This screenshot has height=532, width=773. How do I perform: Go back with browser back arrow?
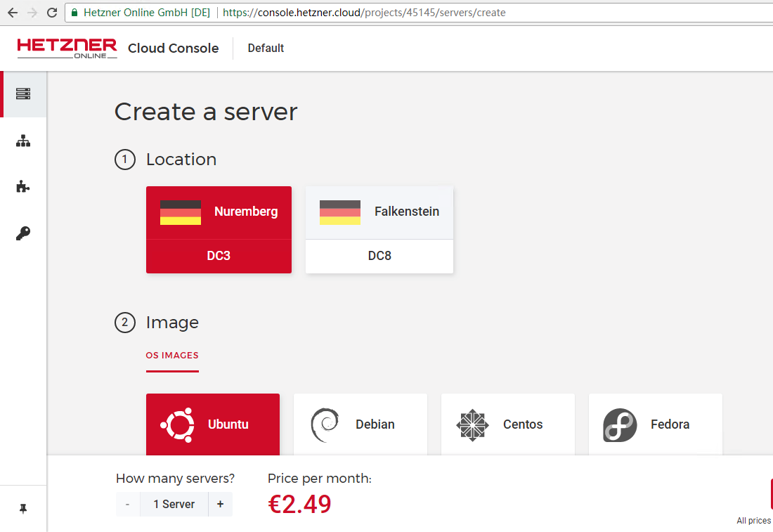pos(13,13)
